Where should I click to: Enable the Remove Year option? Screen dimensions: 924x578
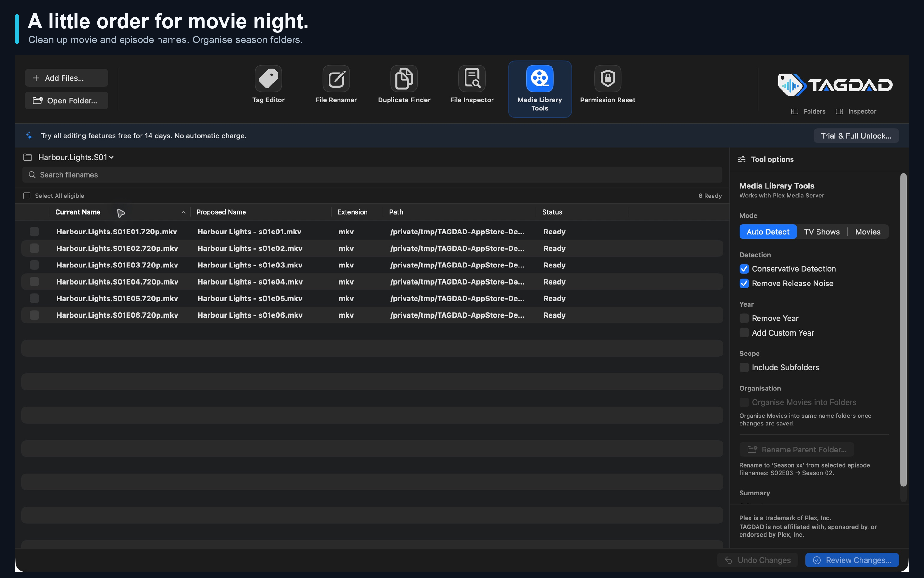click(744, 318)
